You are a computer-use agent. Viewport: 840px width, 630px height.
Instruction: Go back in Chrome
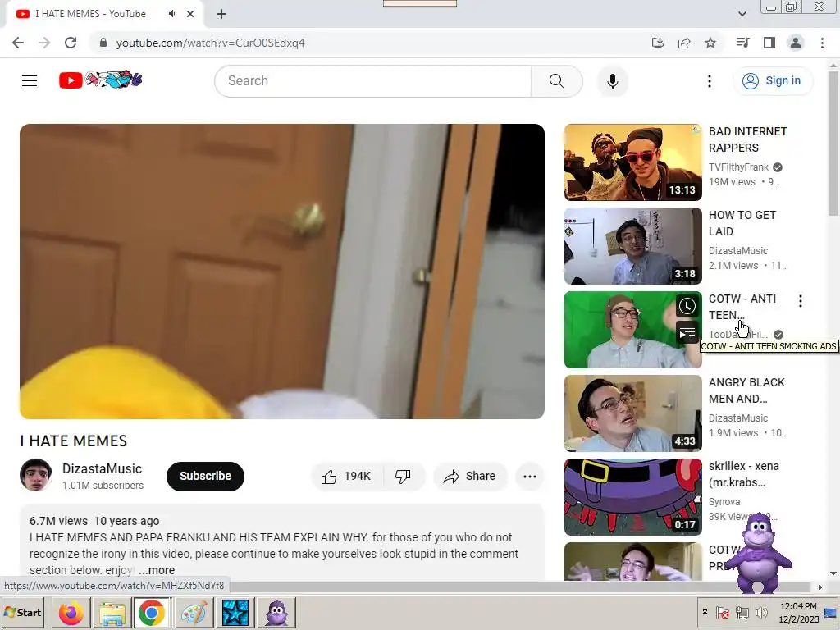click(x=18, y=43)
